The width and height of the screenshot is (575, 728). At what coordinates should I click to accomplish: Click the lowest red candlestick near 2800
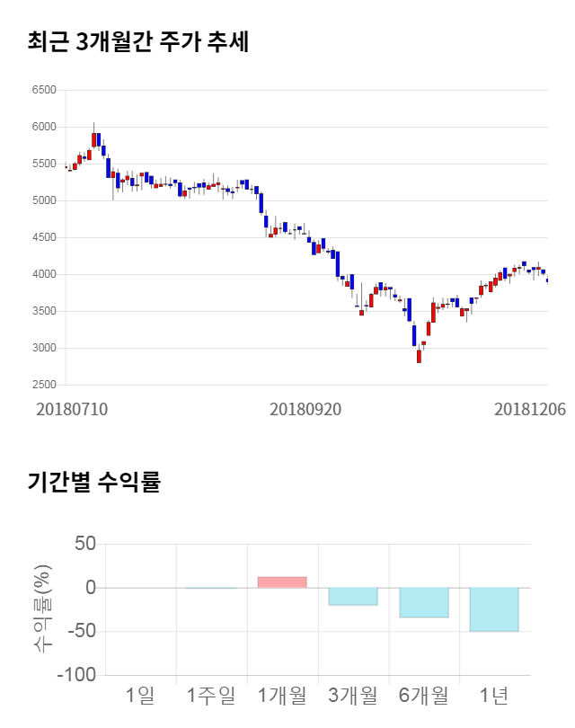(419, 356)
